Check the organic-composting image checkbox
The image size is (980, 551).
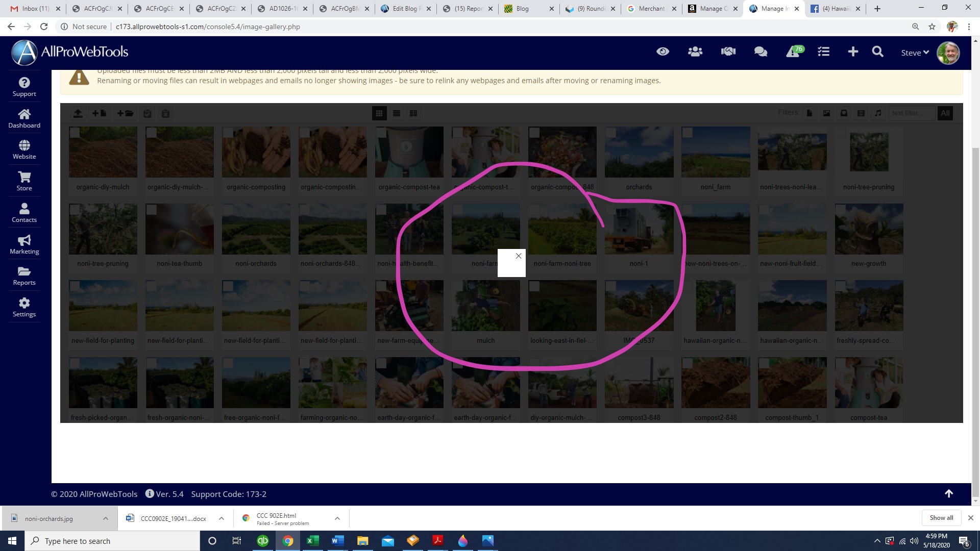(x=228, y=133)
